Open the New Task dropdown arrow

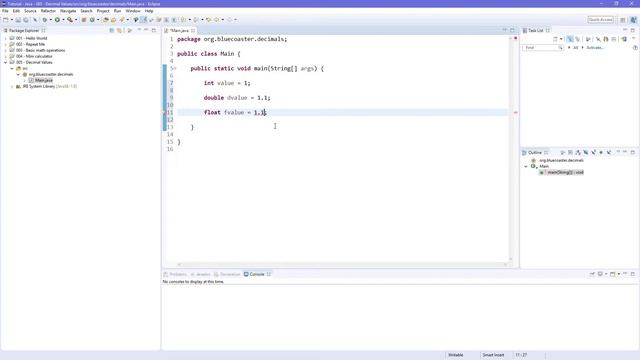pyautogui.click(x=561, y=39)
